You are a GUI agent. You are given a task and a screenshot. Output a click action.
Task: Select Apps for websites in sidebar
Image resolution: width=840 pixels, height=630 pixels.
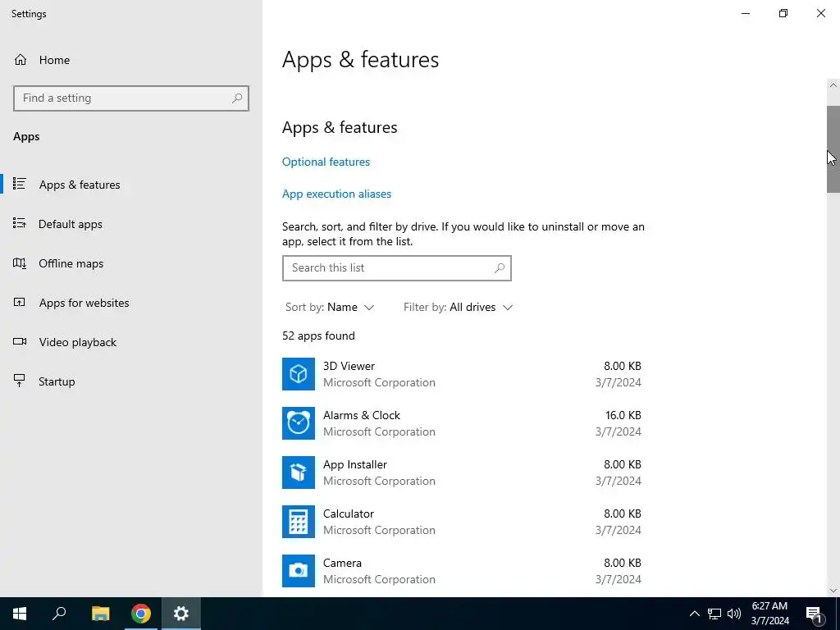(x=131, y=303)
